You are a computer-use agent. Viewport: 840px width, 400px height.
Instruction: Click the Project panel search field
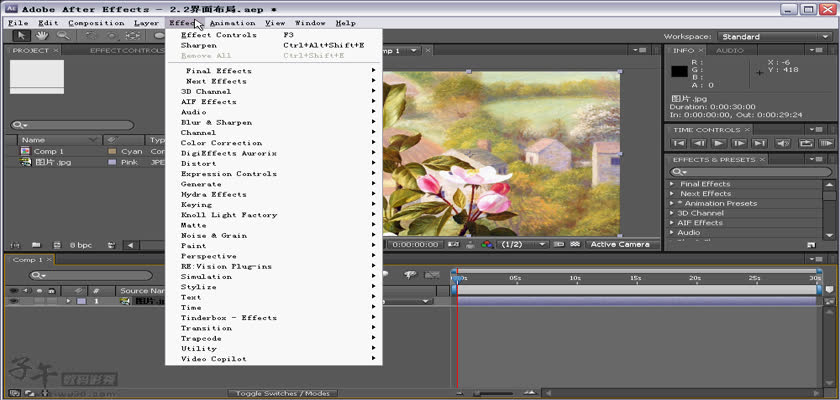click(x=72, y=125)
